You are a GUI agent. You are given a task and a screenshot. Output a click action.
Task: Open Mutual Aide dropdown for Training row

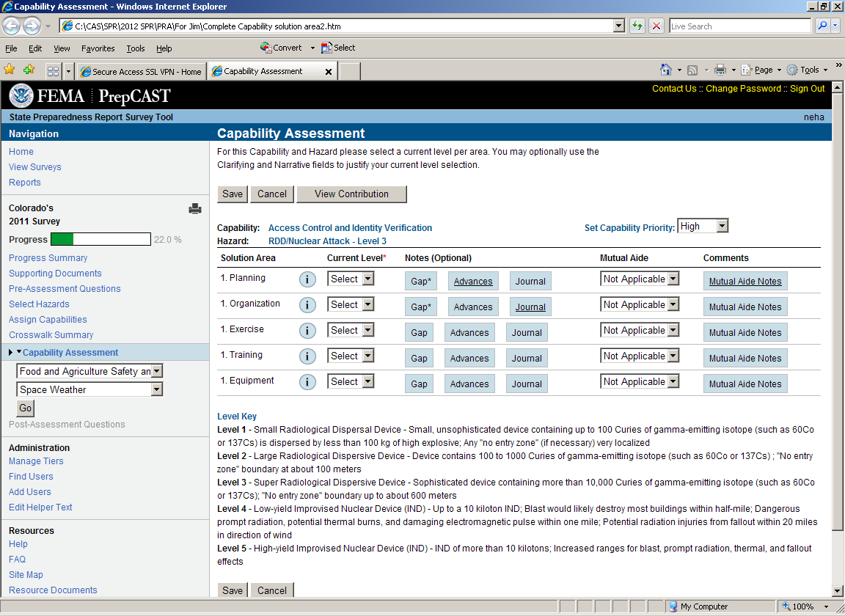pyautogui.click(x=640, y=356)
